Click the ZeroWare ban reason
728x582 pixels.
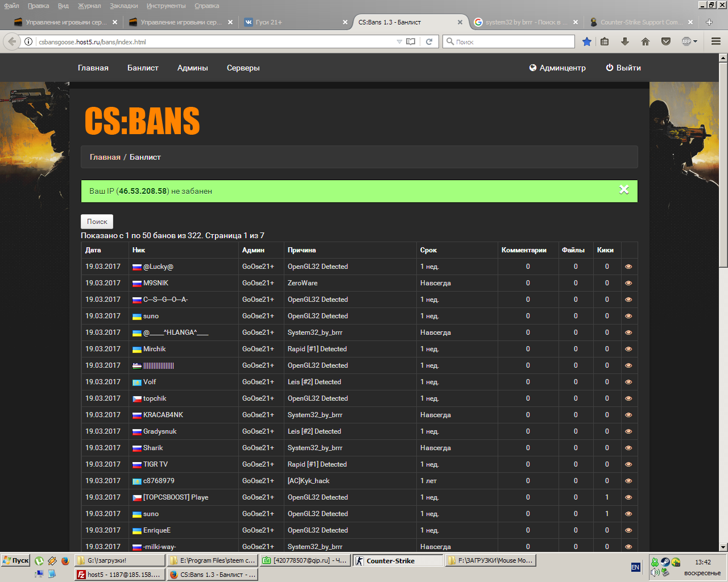(303, 283)
